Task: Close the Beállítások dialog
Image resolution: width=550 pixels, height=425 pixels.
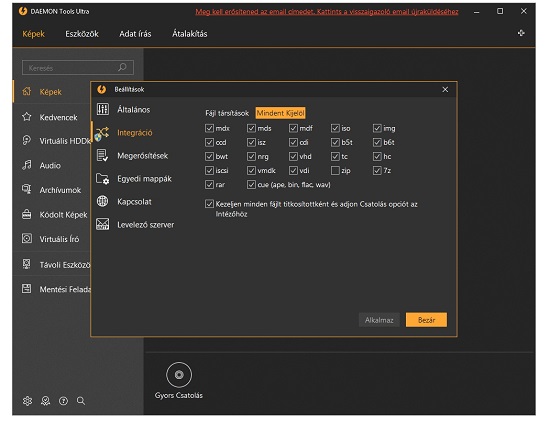Action: coord(445,89)
